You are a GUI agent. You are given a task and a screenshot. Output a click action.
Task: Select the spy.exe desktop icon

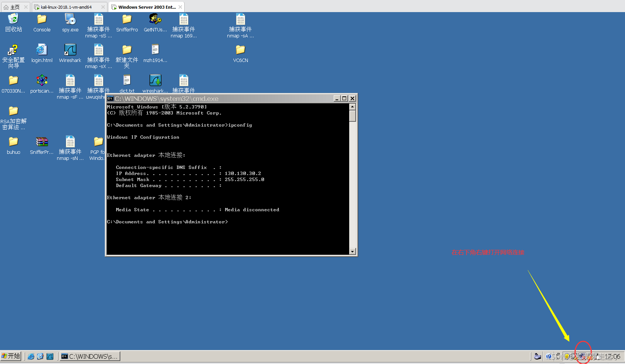point(70,23)
